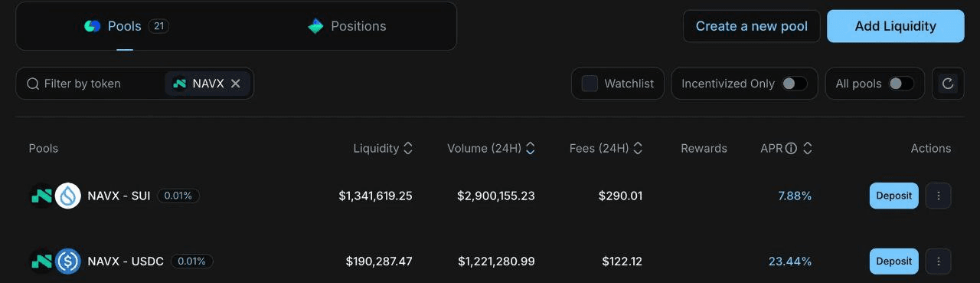Click the USDC token icon in second pool
This screenshot has height=283, width=980.
pyautogui.click(x=68, y=262)
